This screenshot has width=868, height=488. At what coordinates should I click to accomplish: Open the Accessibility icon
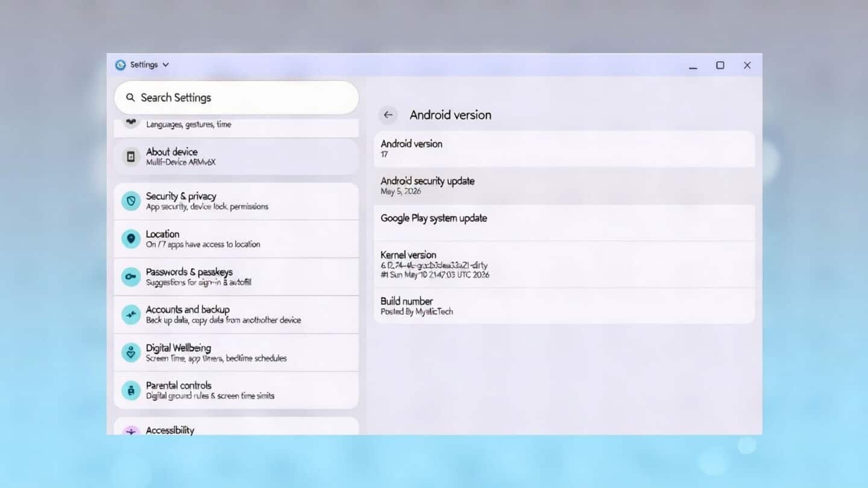pyautogui.click(x=131, y=430)
